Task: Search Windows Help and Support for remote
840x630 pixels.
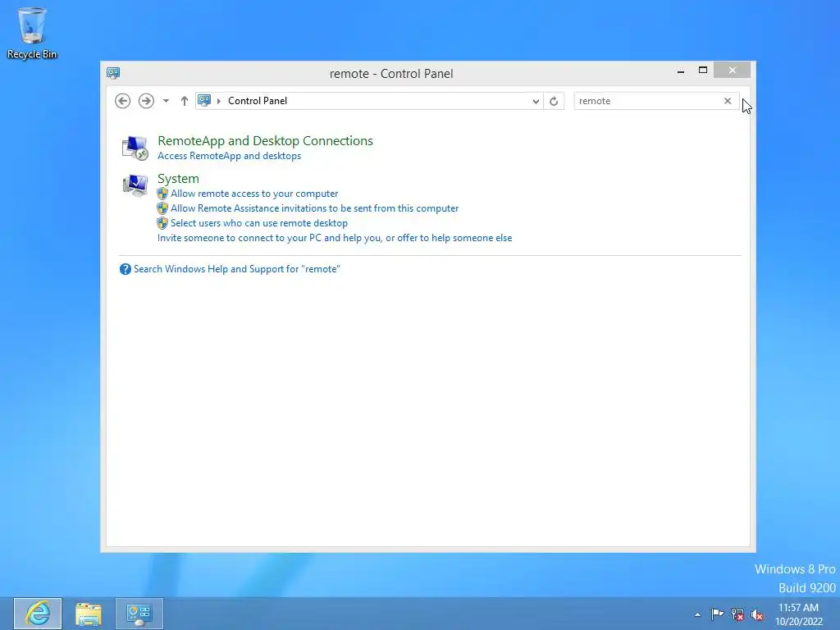Action: (237, 269)
